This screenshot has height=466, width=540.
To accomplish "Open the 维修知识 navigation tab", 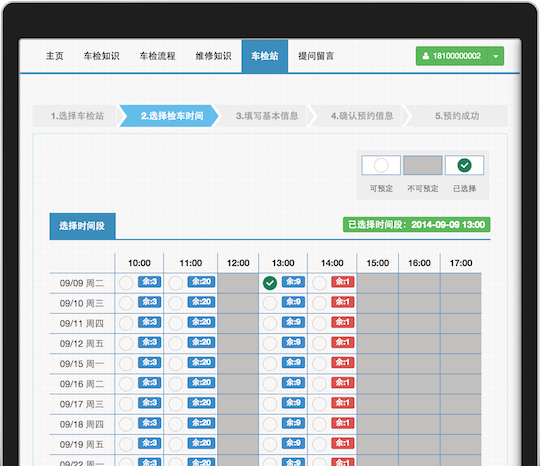I will [213, 56].
